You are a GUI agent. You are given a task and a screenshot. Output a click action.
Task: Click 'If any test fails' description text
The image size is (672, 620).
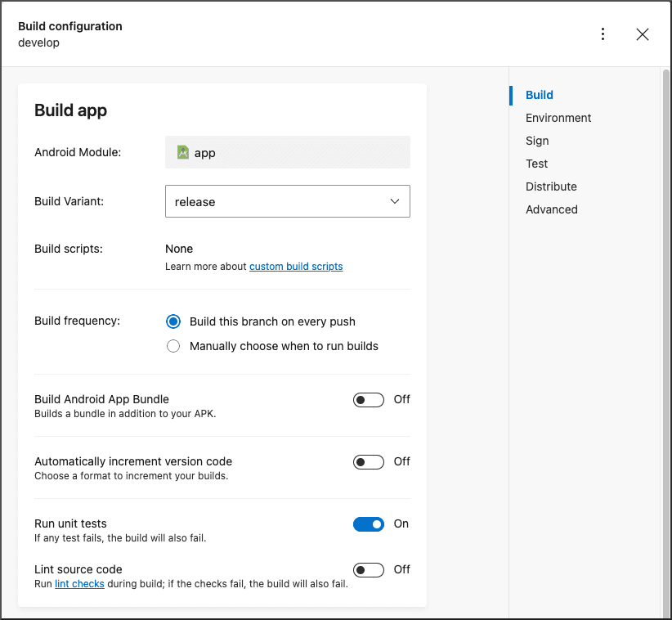[120, 538]
